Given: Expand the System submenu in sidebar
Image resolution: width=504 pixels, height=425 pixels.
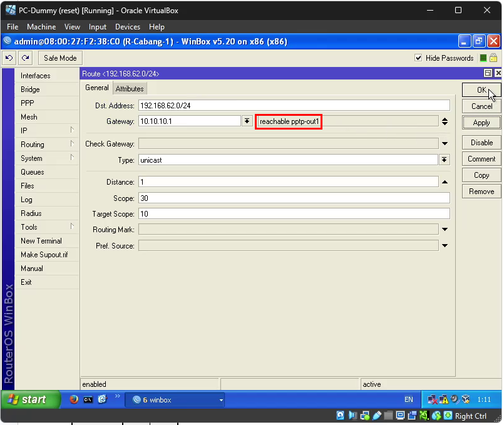Looking at the screenshot, I should (73, 157).
